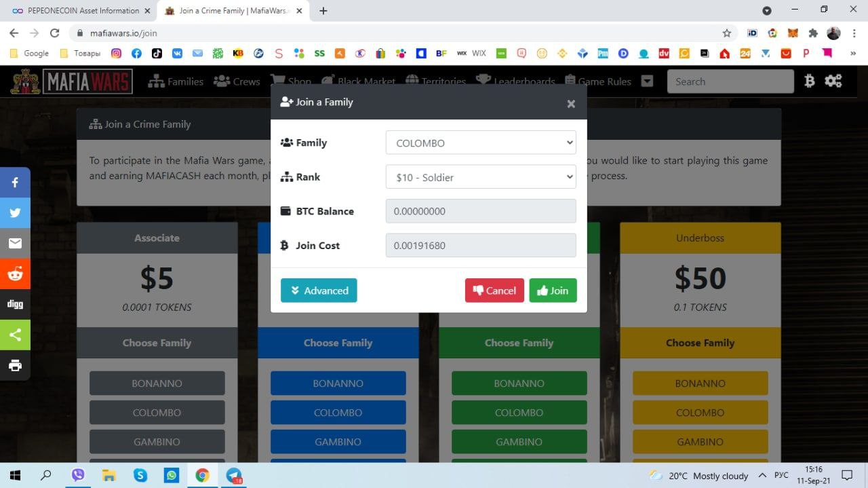
Task: Expand the navbar dropdown arrow beside Game Rules
Action: [647, 81]
